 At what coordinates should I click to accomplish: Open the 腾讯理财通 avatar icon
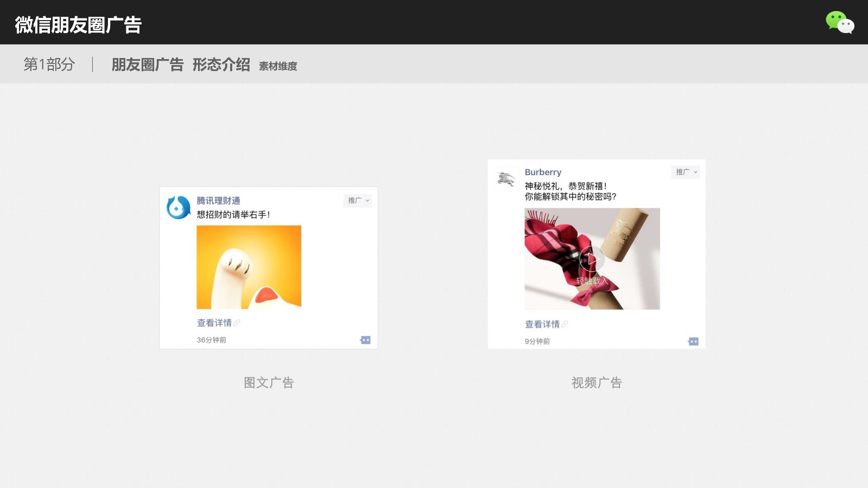pyautogui.click(x=178, y=207)
